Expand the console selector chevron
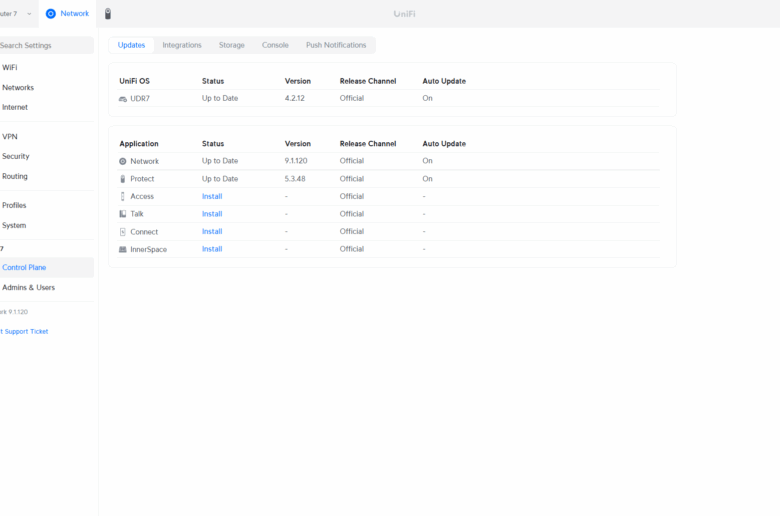The width and height of the screenshot is (780, 516). click(x=29, y=14)
